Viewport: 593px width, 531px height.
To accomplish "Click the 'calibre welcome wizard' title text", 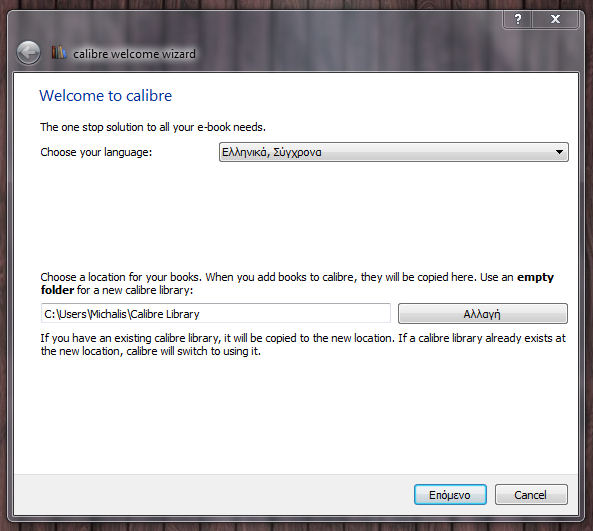I will pos(134,54).
